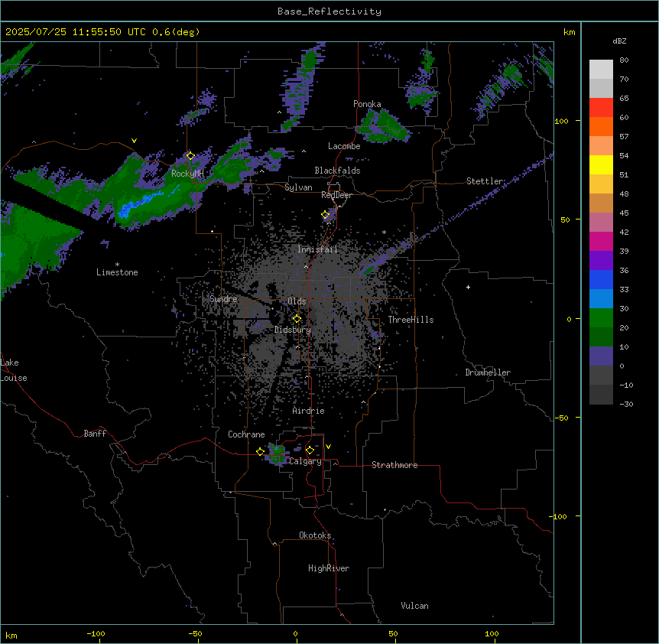Pick the violet 36–39 dBZ swatch
Image resolution: width=659 pixels, height=644 pixels.
(601, 260)
